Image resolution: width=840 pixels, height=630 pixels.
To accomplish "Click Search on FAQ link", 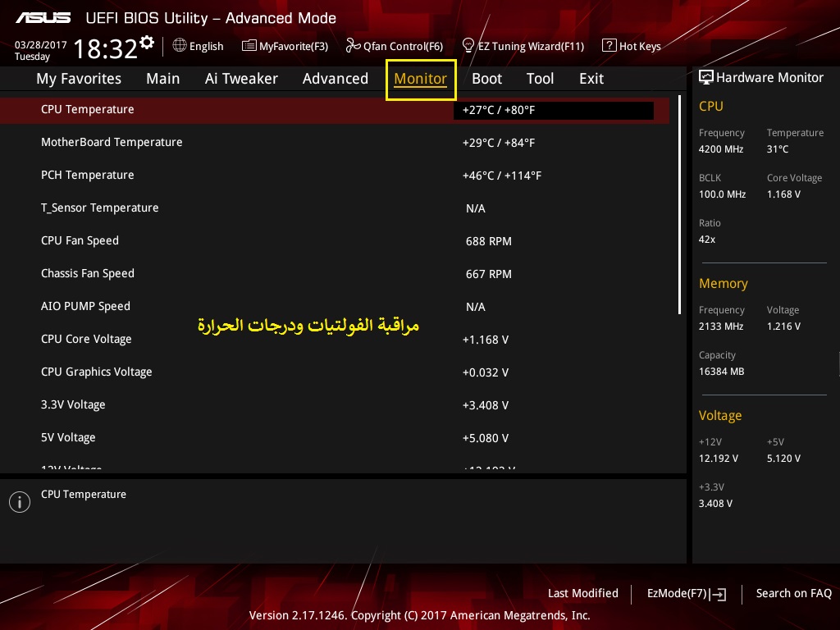I will click(793, 593).
